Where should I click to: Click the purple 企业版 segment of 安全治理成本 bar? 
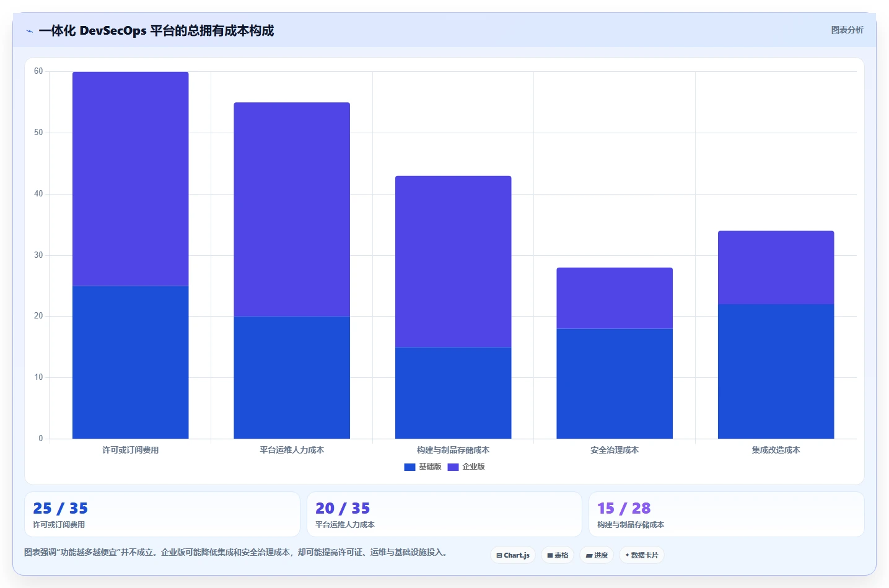pos(615,298)
